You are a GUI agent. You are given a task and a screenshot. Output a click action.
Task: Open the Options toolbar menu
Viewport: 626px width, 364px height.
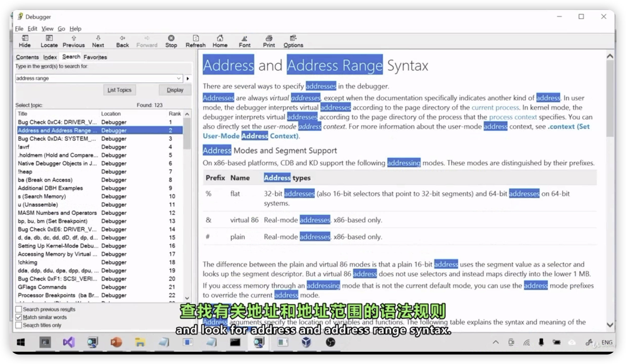tap(293, 41)
